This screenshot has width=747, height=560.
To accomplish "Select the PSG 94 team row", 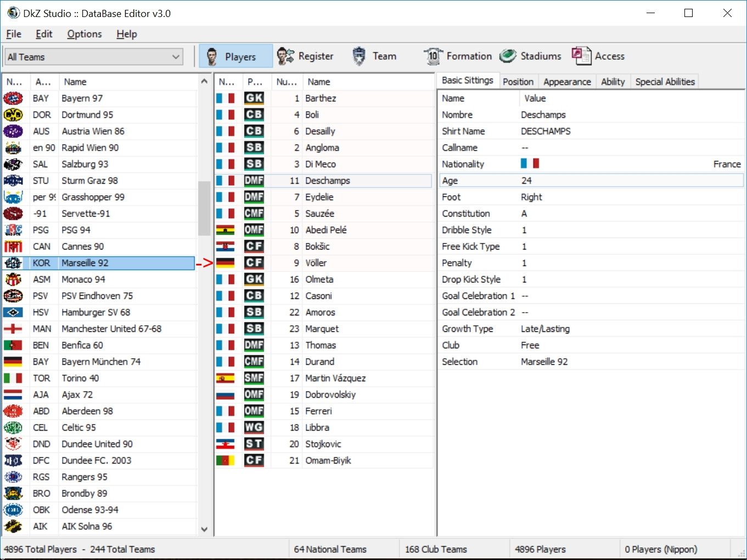I will click(x=99, y=230).
